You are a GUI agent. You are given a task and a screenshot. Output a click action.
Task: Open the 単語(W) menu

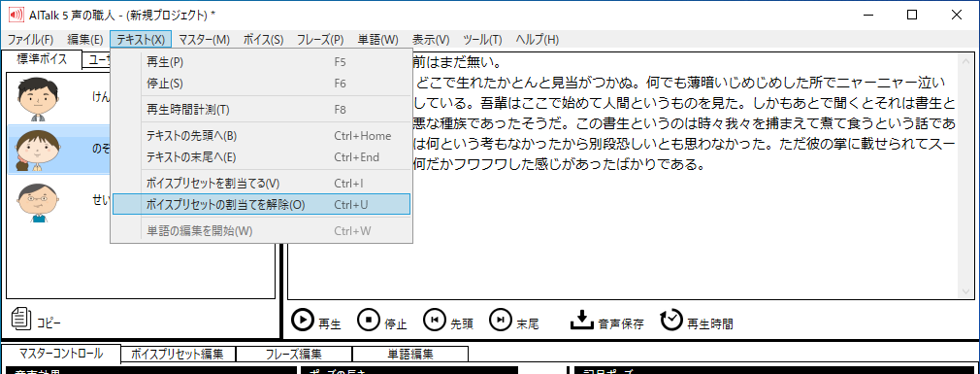coord(378,40)
